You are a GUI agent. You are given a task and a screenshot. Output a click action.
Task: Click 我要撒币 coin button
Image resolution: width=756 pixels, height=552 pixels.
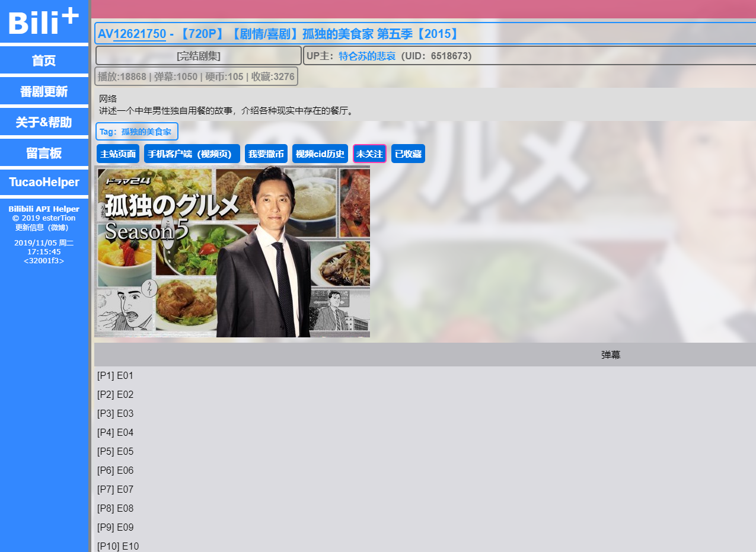pos(266,154)
